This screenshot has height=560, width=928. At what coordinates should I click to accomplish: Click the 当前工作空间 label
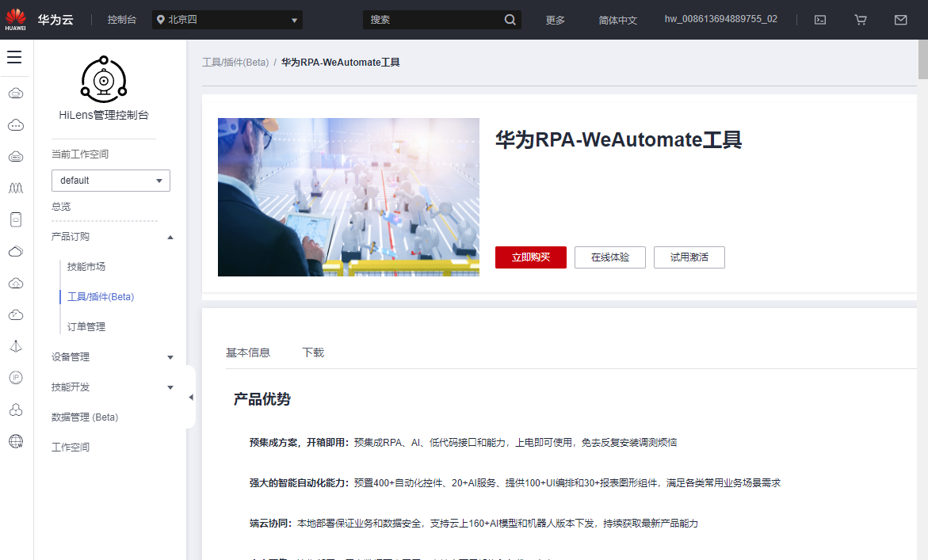80,154
